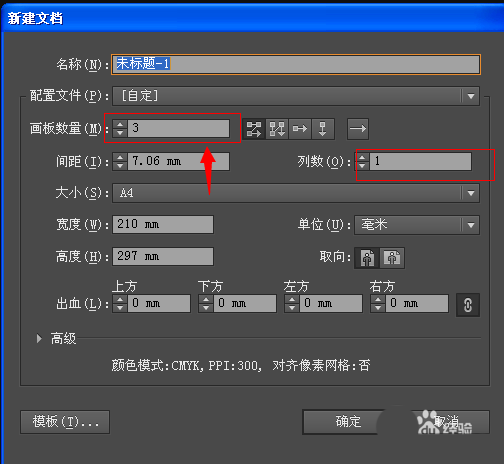Choose Arrange by Column artboard icon
Image resolution: width=504 pixels, height=464 pixels.
323,129
